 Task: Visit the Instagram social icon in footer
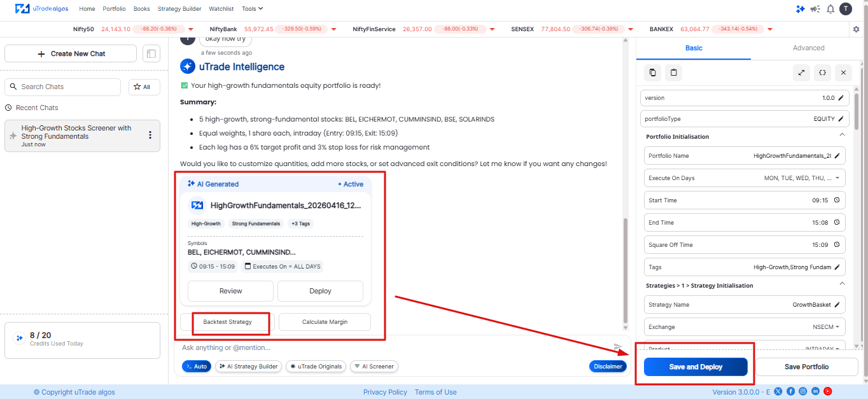point(803,391)
